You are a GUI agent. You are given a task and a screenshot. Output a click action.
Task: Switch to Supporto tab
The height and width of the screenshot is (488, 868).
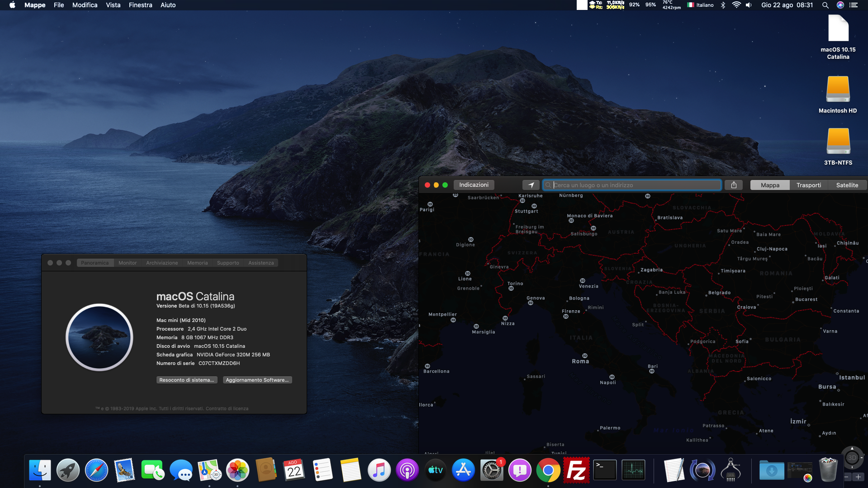click(x=228, y=263)
